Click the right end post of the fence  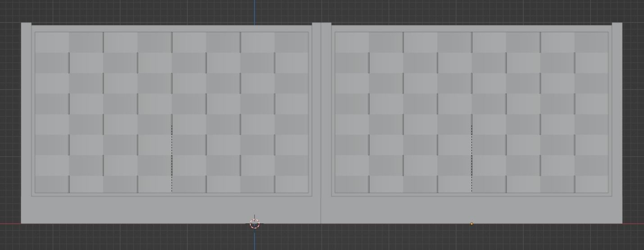point(617,123)
